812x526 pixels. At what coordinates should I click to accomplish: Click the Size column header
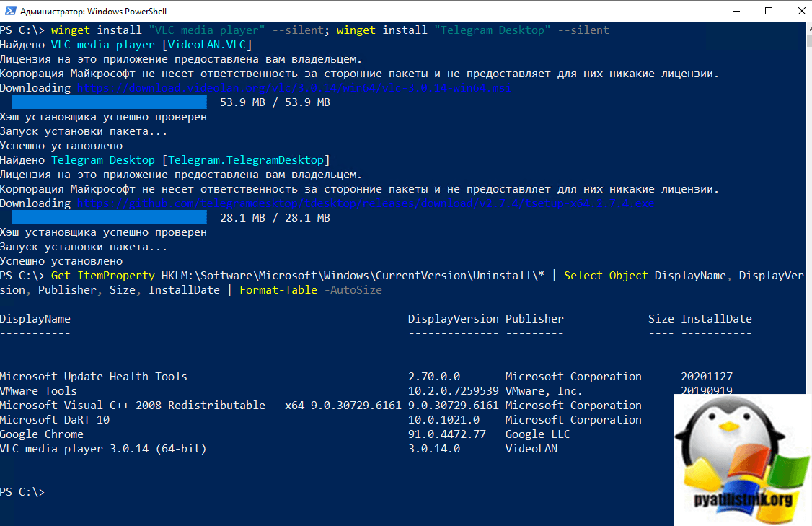point(661,319)
